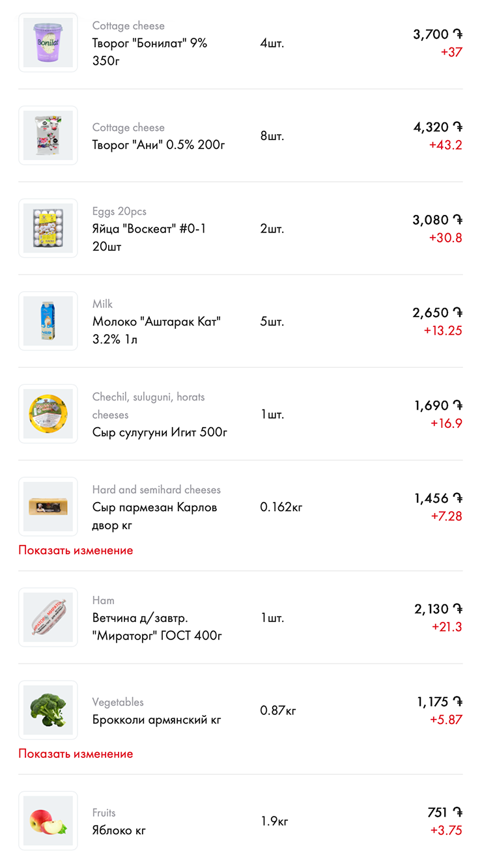
Task: Open the parmesan cheese product image
Action: coord(48,507)
